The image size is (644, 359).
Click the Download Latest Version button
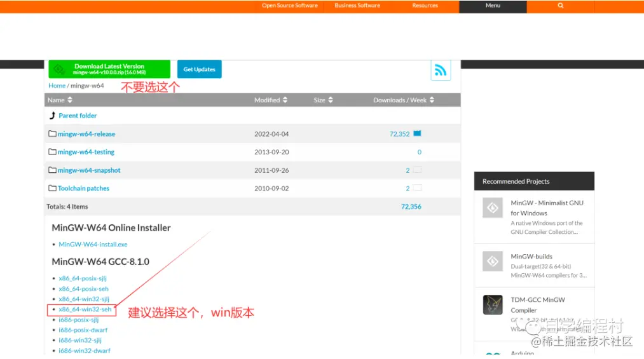109,69
